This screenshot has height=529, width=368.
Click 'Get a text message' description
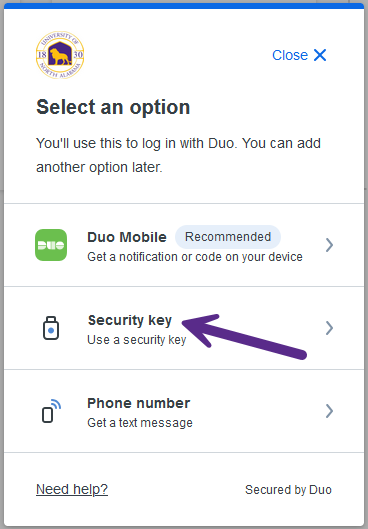[x=140, y=423]
